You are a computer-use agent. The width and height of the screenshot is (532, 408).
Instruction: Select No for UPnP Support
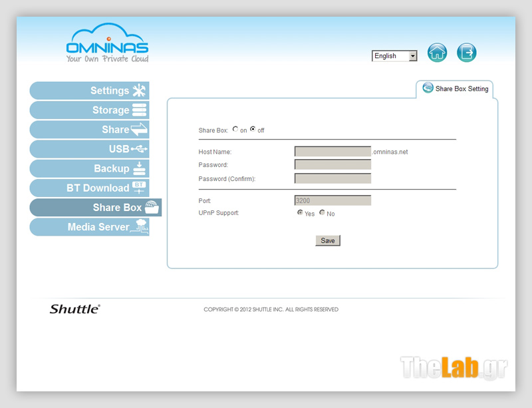click(323, 213)
